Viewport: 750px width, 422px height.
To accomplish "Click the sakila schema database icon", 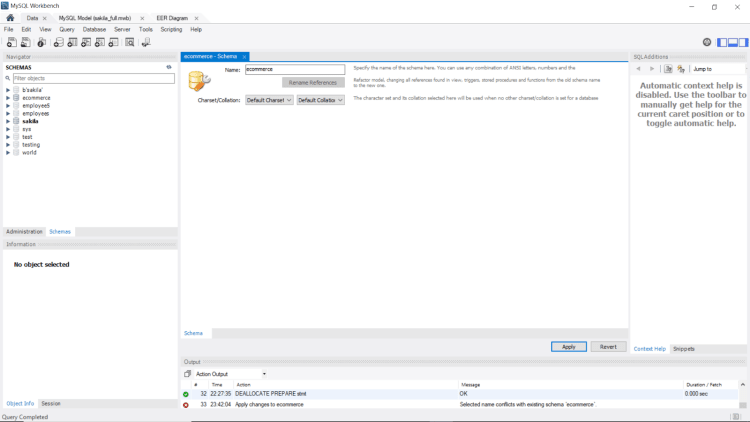I will point(16,121).
